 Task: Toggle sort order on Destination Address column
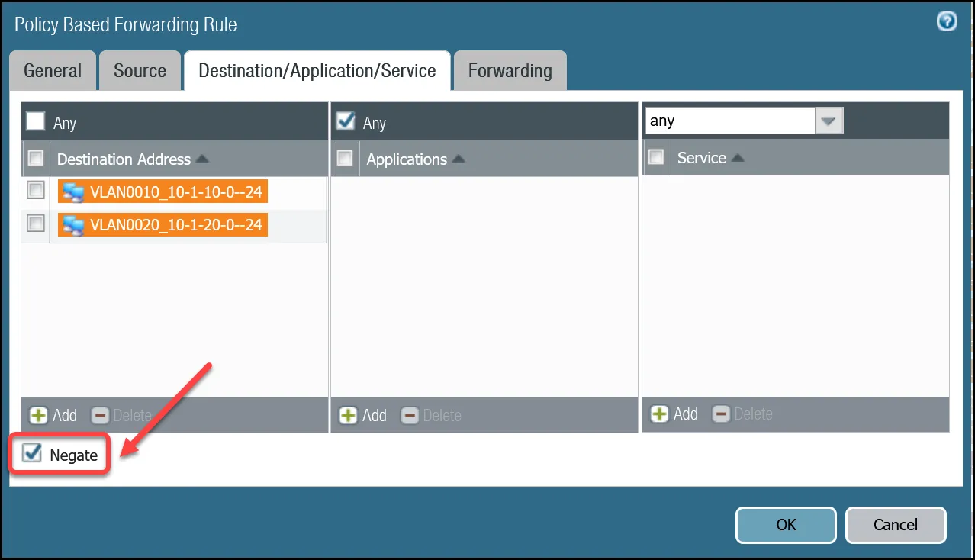pos(202,159)
